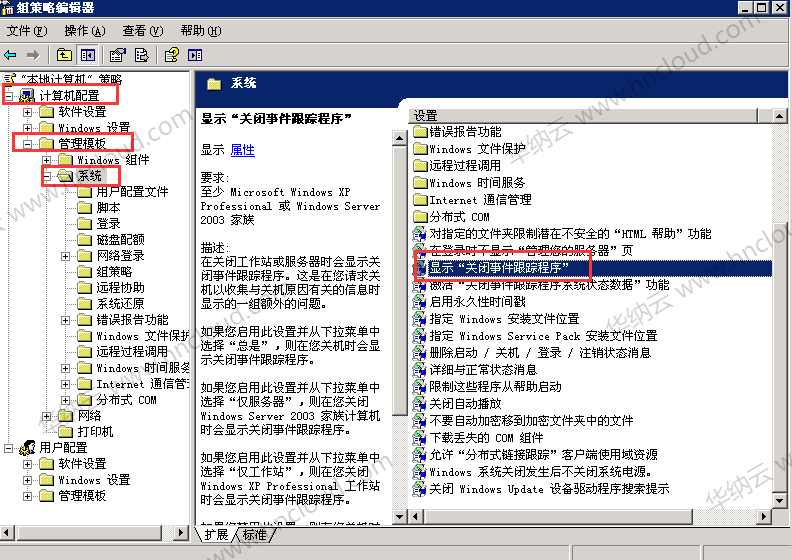Collapse the 管理模板 node under 计算机配置
The width and height of the screenshot is (792, 560).
[27, 144]
